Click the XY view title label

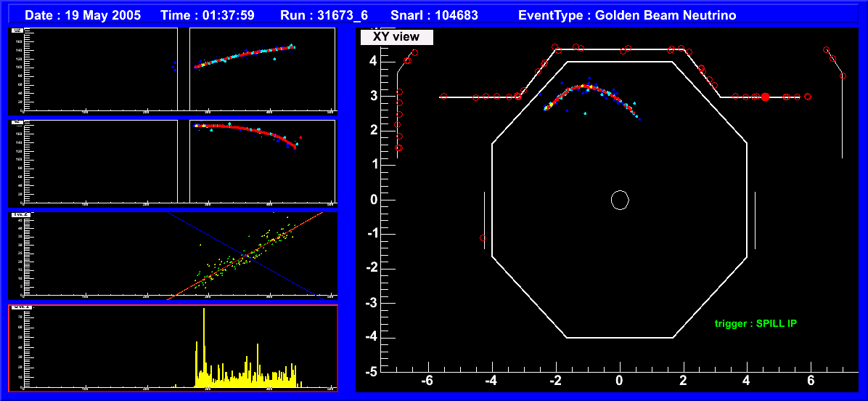pyautogui.click(x=396, y=37)
